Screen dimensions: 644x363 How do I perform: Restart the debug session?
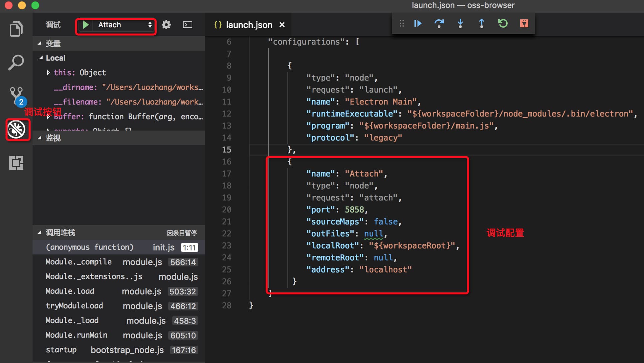[x=503, y=23]
